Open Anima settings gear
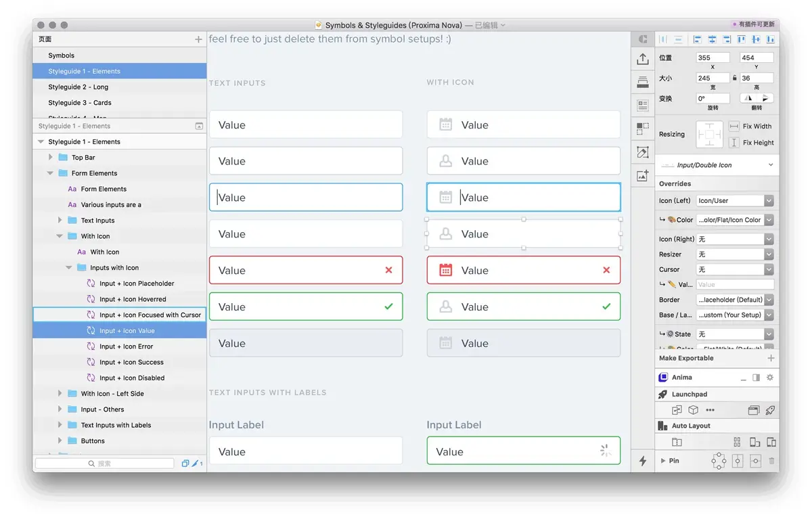Viewport: 812px width, 519px height. pyautogui.click(x=769, y=378)
